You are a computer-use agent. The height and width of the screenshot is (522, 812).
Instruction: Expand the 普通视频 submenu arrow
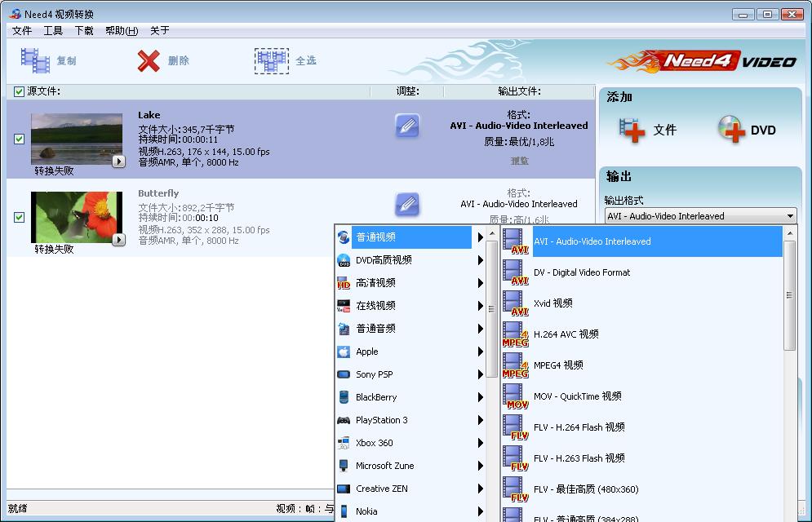pos(481,237)
